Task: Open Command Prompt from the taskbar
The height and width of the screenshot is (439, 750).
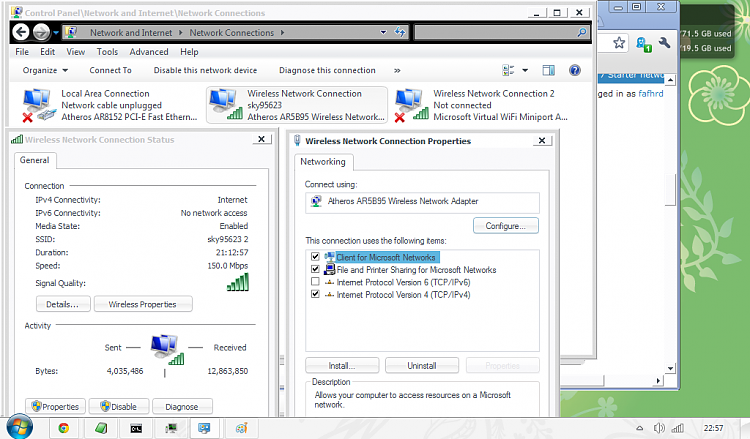Action: tap(136, 428)
